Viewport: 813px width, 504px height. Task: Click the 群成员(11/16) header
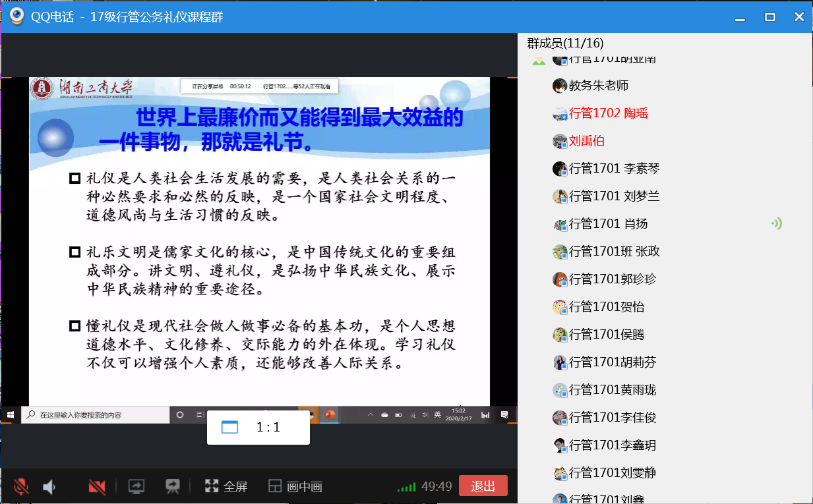565,43
